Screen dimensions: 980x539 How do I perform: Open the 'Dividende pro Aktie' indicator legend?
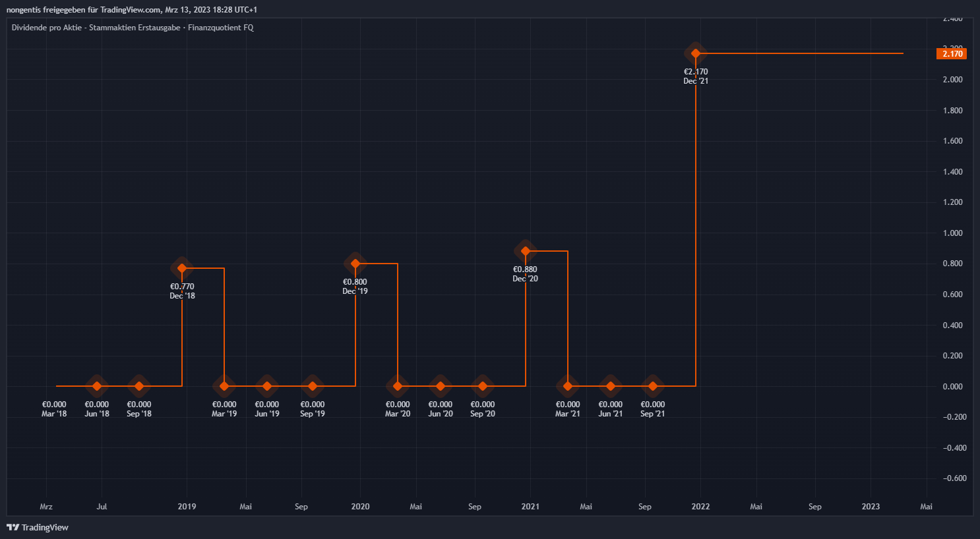click(x=132, y=28)
